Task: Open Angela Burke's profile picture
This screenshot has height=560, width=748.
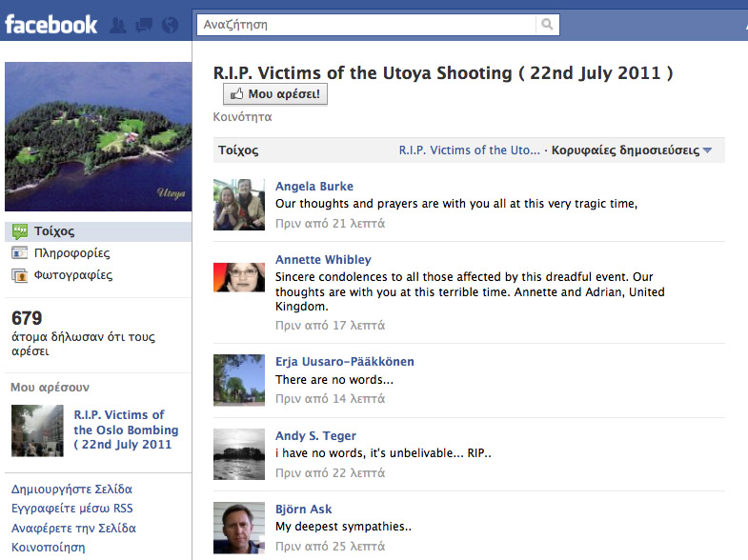Action: click(x=239, y=205)
